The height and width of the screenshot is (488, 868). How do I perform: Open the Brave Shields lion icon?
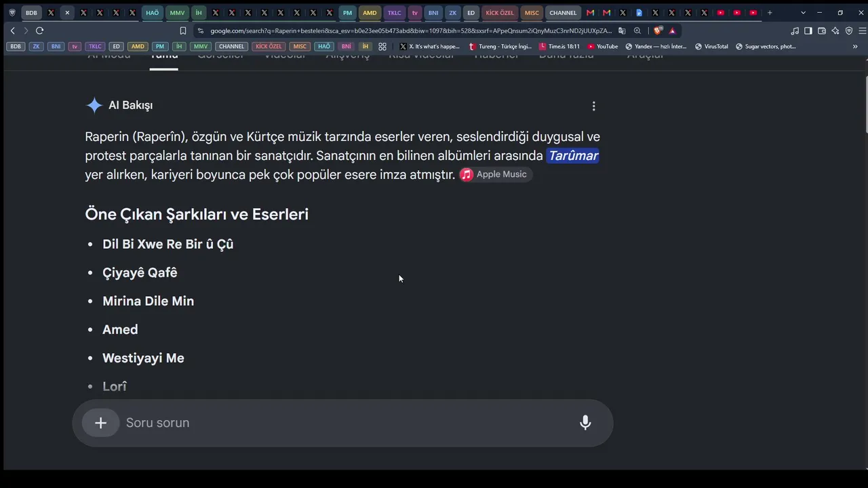(658, 30)
